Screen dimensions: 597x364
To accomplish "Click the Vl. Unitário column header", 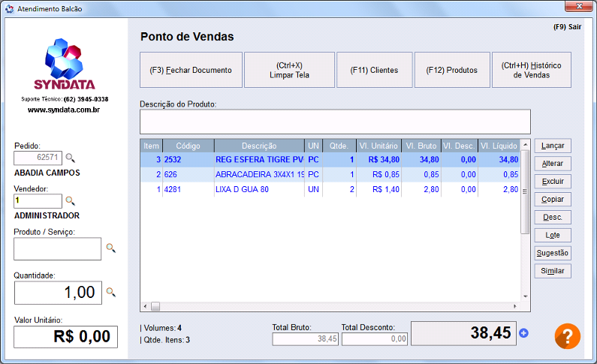I will tap(378, 146).
